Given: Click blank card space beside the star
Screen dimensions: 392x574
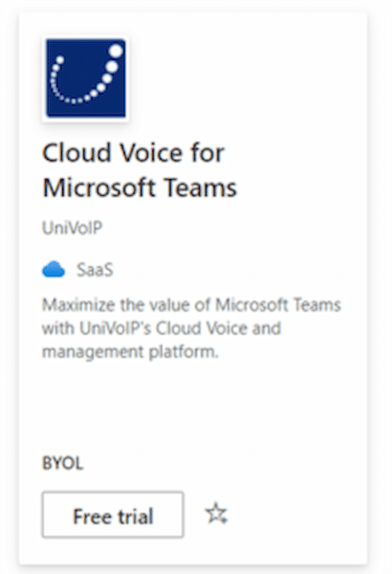Looking at the screenshot, I should click(296, 514).
